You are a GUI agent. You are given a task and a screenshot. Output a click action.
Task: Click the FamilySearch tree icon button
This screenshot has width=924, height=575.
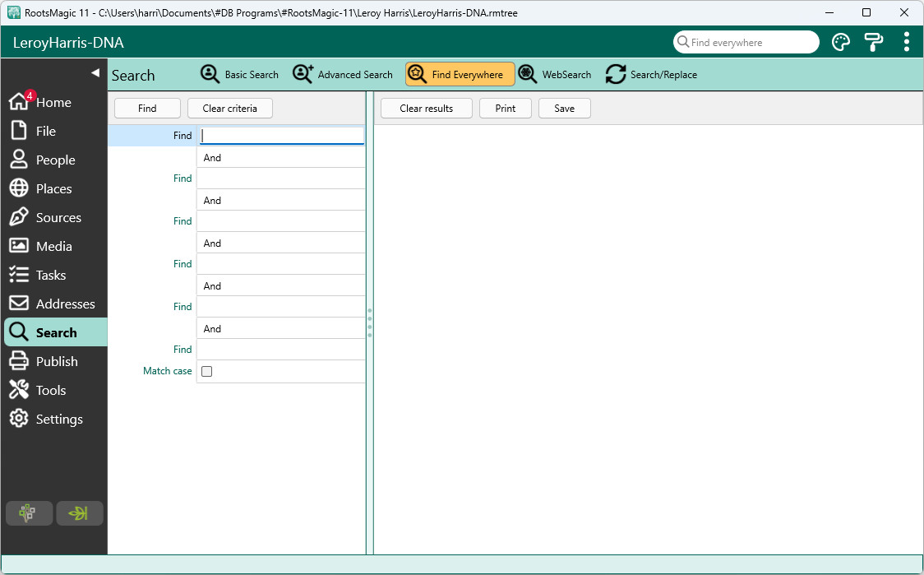click(29, 513)
